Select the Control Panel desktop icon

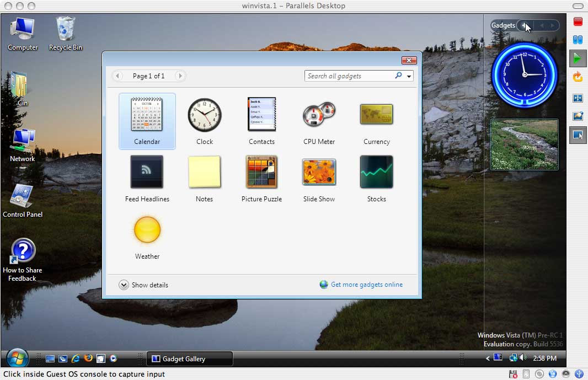pyautogui.click(x=23, y=201)
